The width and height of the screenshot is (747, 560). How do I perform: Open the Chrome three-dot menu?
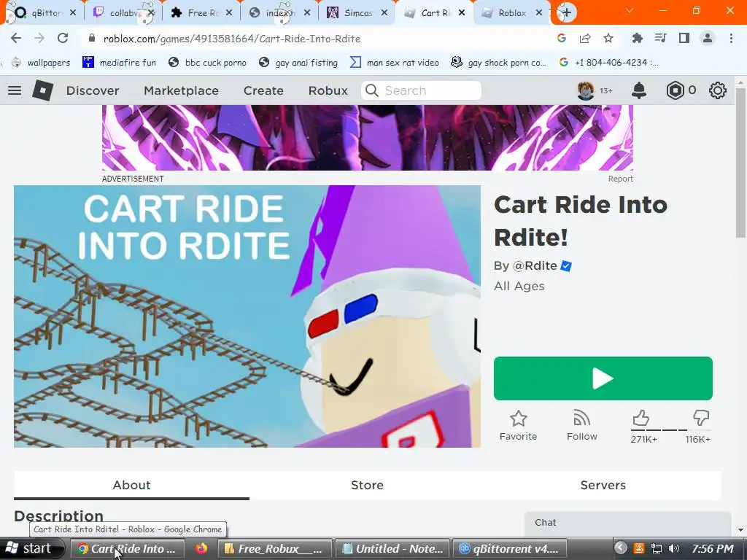click(x=731, y=39)
